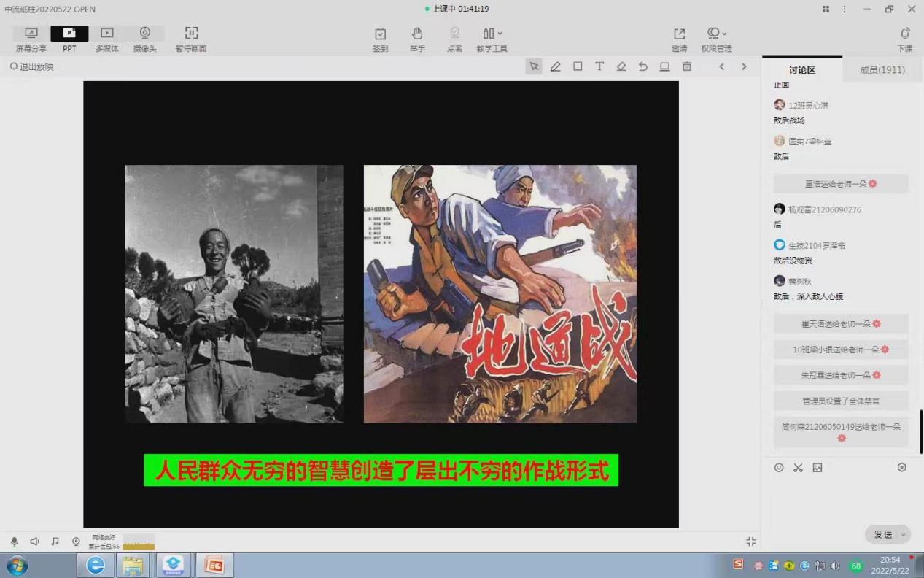
Task: Click the Sogou input method tray icon
Action: [738, 564]
